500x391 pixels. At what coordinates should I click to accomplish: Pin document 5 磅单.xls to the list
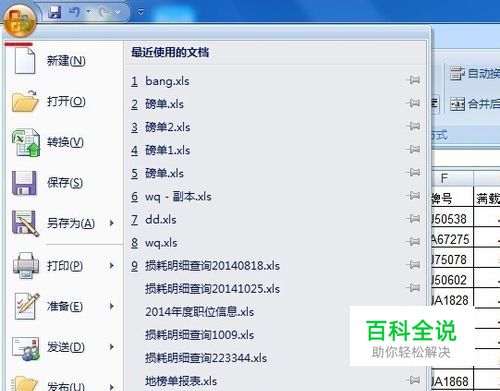point(413,172)
